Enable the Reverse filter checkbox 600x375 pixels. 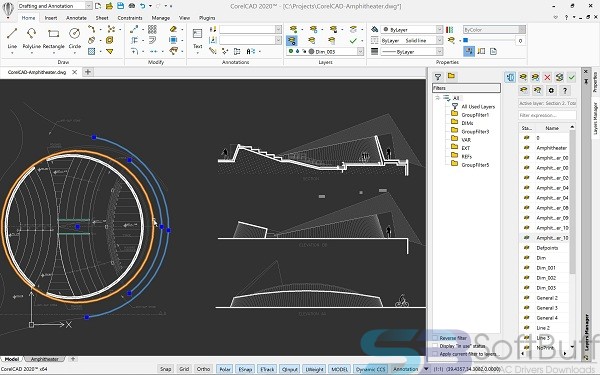[435, 338]
